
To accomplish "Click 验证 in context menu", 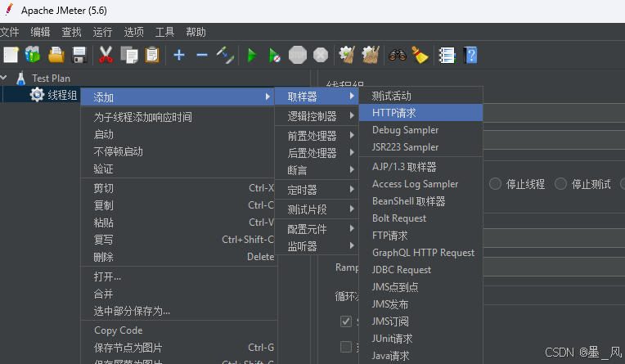I will [x=179, y=169].
